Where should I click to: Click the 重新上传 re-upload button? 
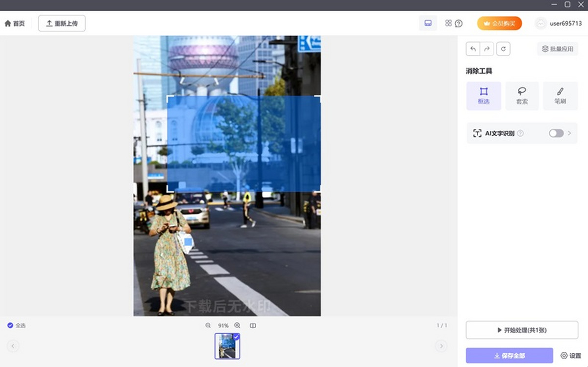click(x=62, y=24)
